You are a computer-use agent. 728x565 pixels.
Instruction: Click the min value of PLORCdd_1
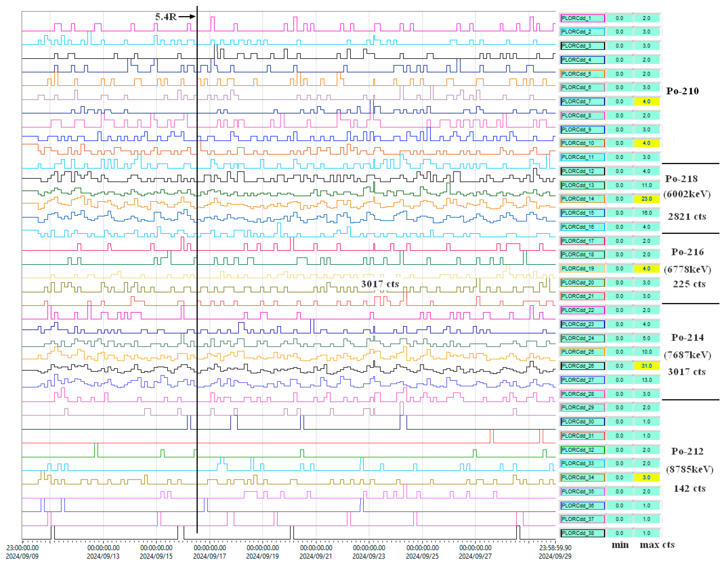(x=619, y=18)
